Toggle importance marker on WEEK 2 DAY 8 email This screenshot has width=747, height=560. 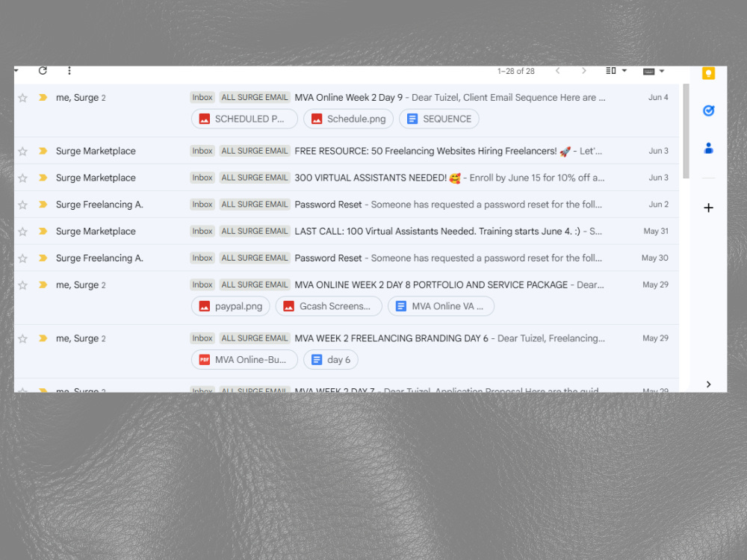(x=43, y=284)
